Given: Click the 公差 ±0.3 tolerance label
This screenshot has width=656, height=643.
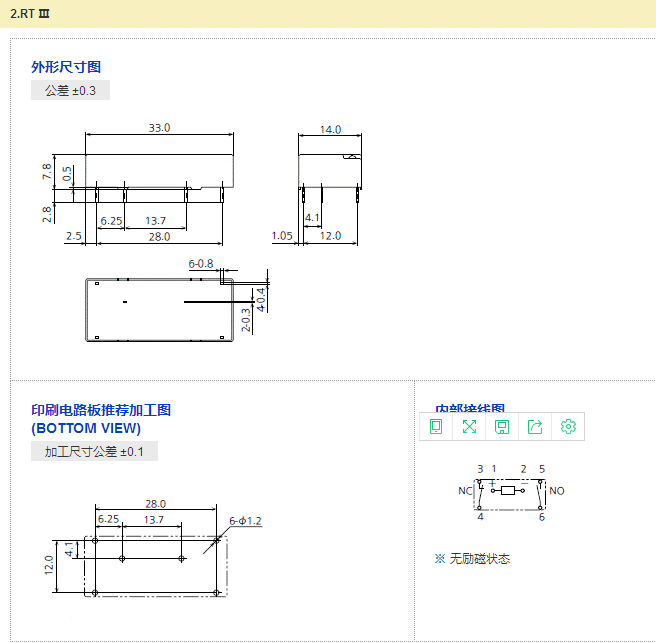Looking at the screenshot, I should pyautogui.click(x=70, y=91).
